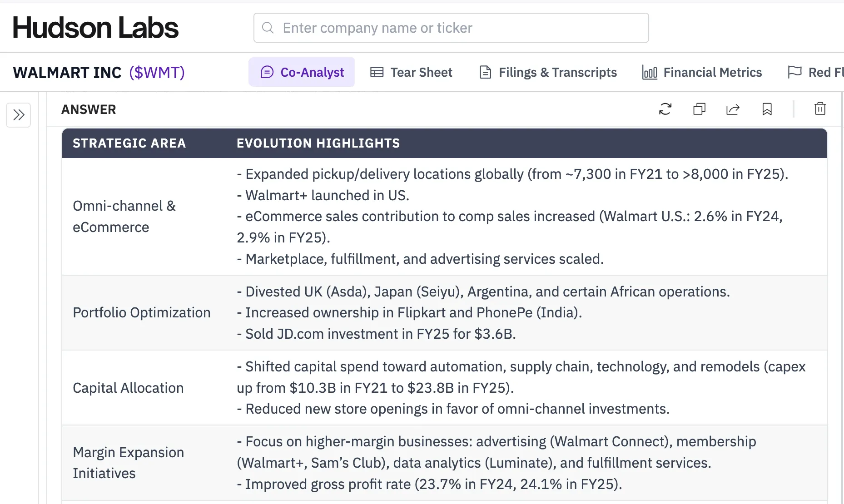Click the Financial Metrics bar chart icon

[650, 72]
